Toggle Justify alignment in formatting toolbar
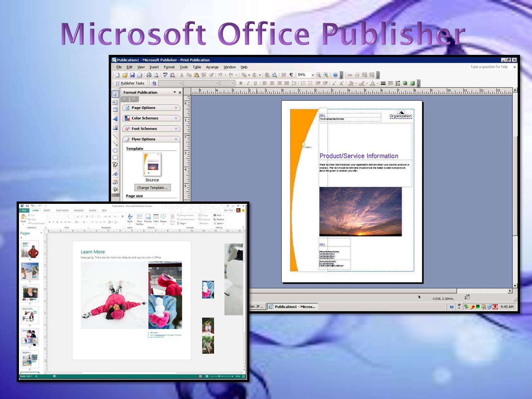The width and height of the screenshot is (532, 399). pos(287,83)
